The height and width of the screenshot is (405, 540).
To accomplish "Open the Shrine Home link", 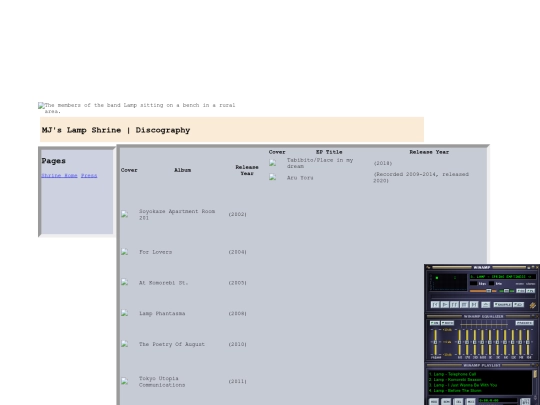I will coord(59,176).
